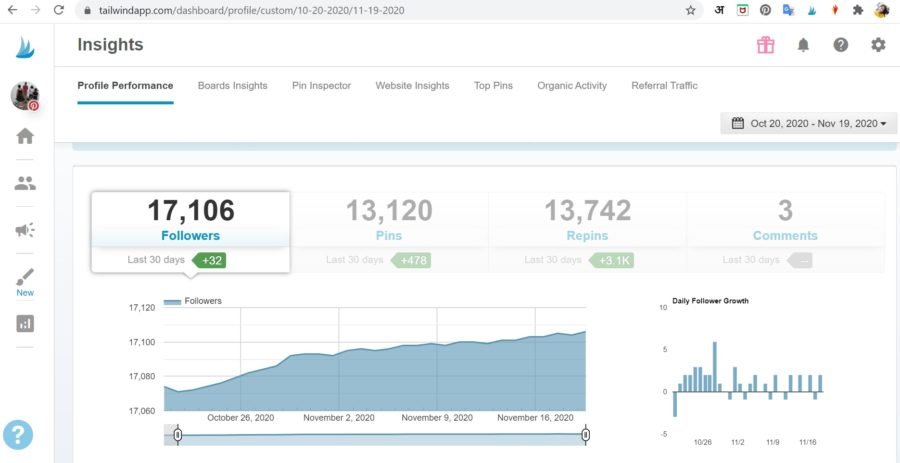
Task: Open the Communities people icon
Action: coord(25,183)
